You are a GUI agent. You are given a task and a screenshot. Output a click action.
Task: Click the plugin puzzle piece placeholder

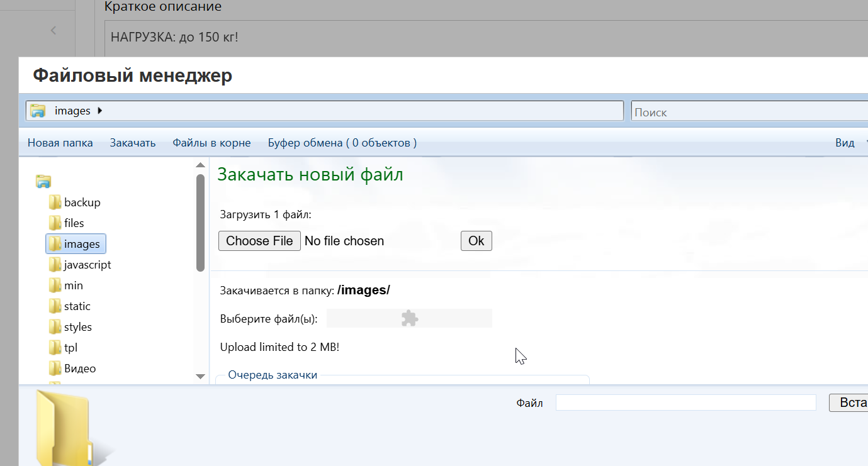click(409, 319)
